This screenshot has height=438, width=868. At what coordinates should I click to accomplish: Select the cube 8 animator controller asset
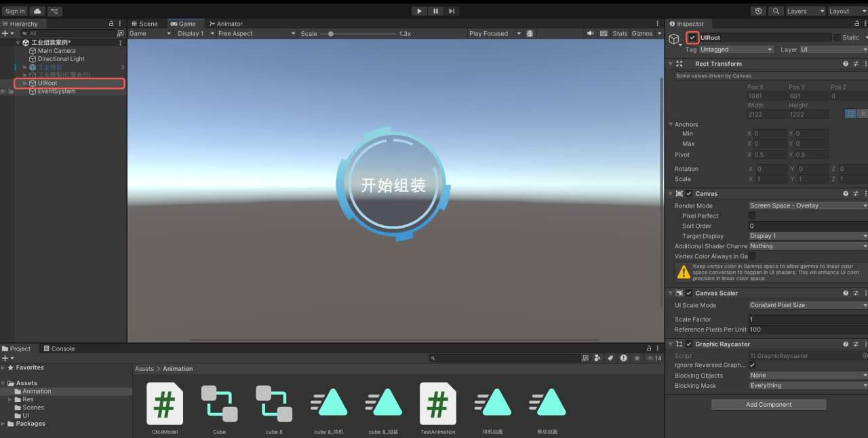pyautogui.click(x=274, y=409)
